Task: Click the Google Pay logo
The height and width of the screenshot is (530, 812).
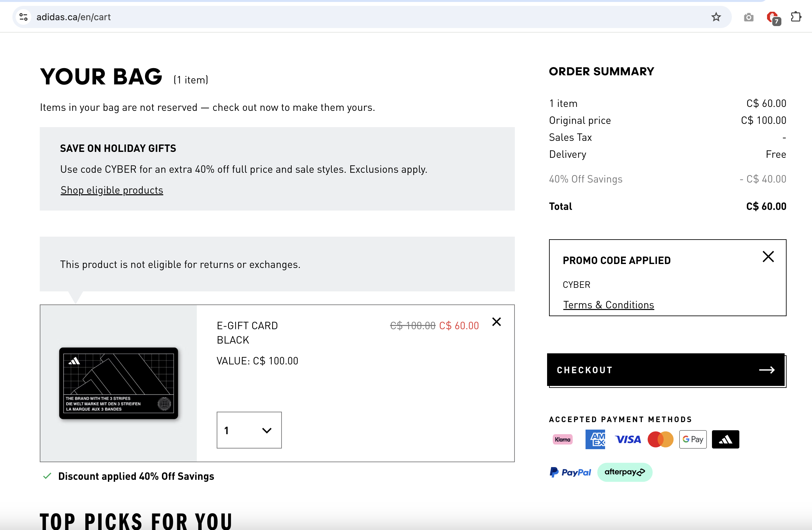Action: point(693,439)
